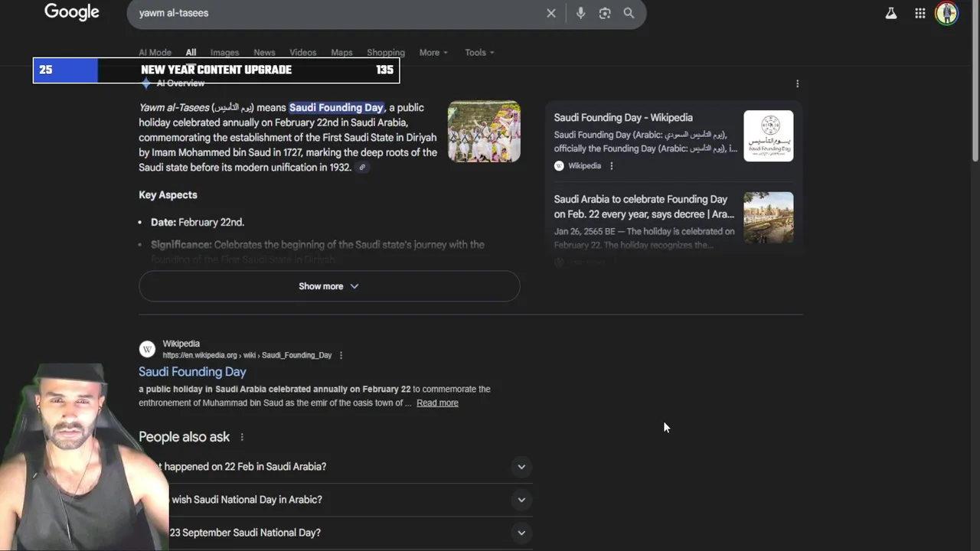The image size is (980, 551).
Task: Select the All results tab
Action: (x=191, y=53)
